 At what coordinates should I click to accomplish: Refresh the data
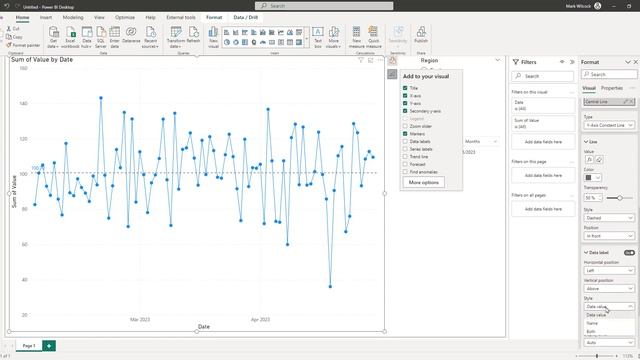[193, 34]
